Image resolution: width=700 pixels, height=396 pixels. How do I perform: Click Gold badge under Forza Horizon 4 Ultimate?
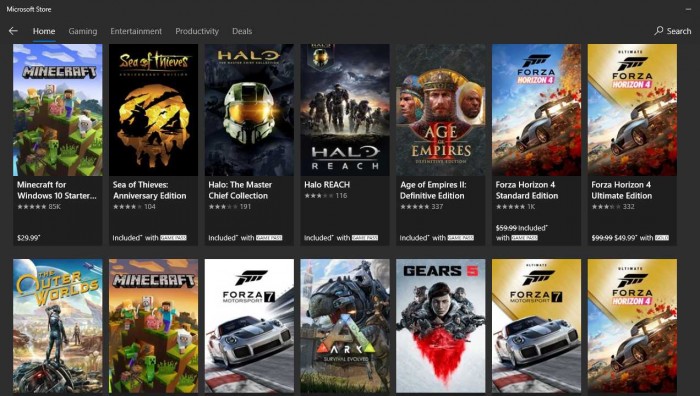point(662,238)
